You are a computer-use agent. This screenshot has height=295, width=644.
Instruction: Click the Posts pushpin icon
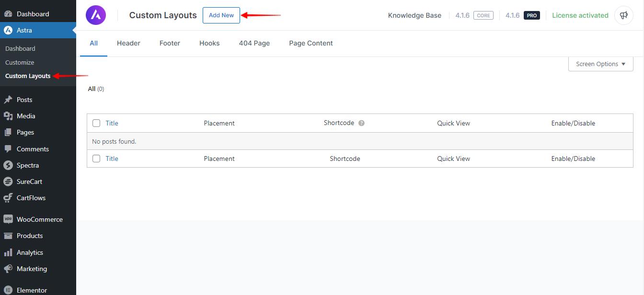pyautogui.click(x=8, y=100)
